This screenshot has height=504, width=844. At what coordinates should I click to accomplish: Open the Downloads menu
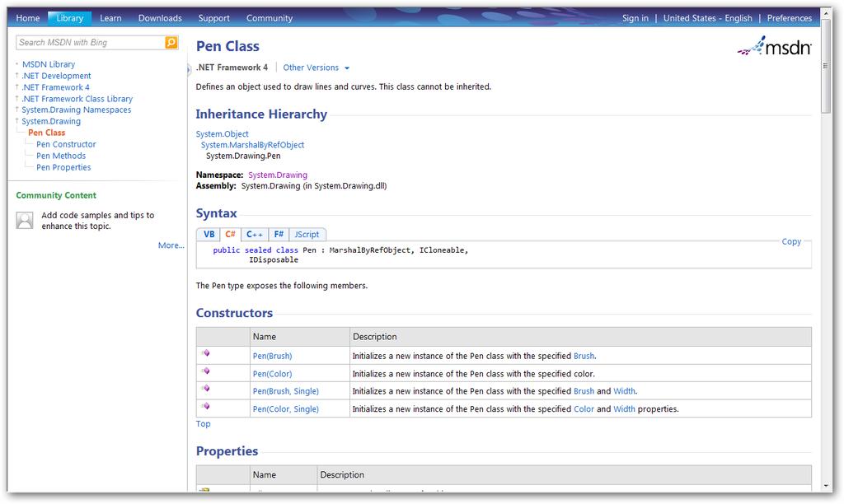pos(161,18)
